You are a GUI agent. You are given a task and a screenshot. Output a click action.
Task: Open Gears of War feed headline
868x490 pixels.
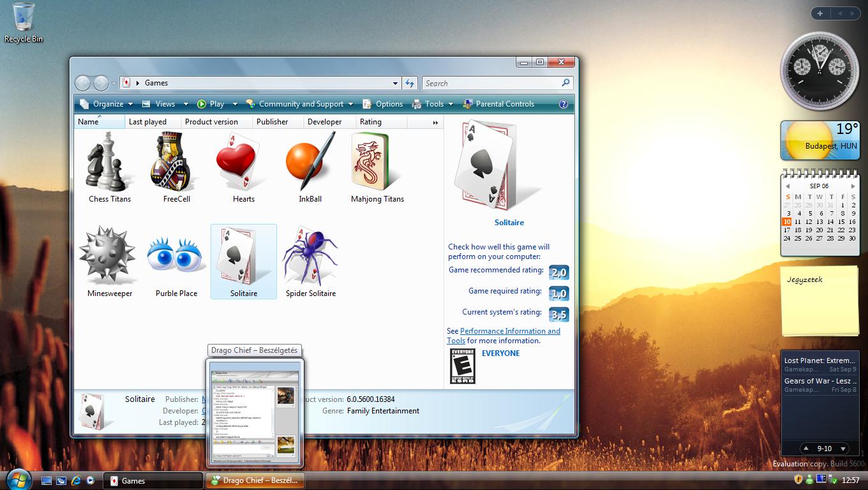pos(820,385)
